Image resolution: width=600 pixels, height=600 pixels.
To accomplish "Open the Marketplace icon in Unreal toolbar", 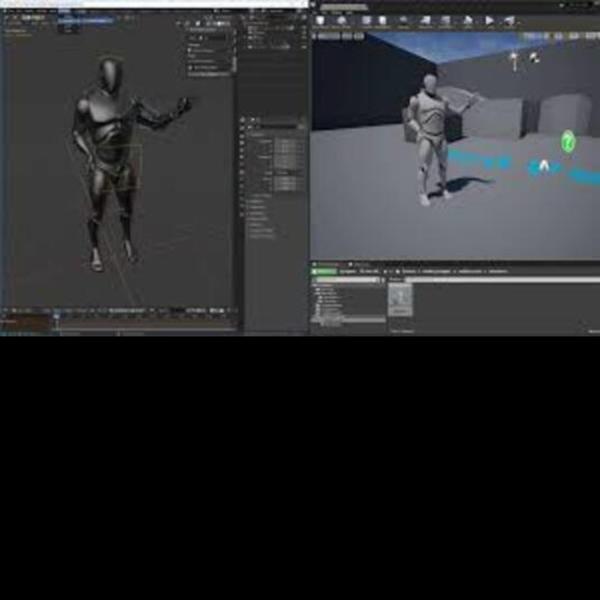I will 382,21.
